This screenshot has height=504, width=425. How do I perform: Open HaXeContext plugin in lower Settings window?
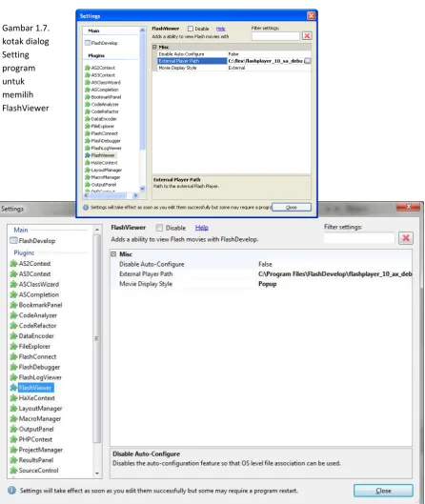tap(32, 398)
